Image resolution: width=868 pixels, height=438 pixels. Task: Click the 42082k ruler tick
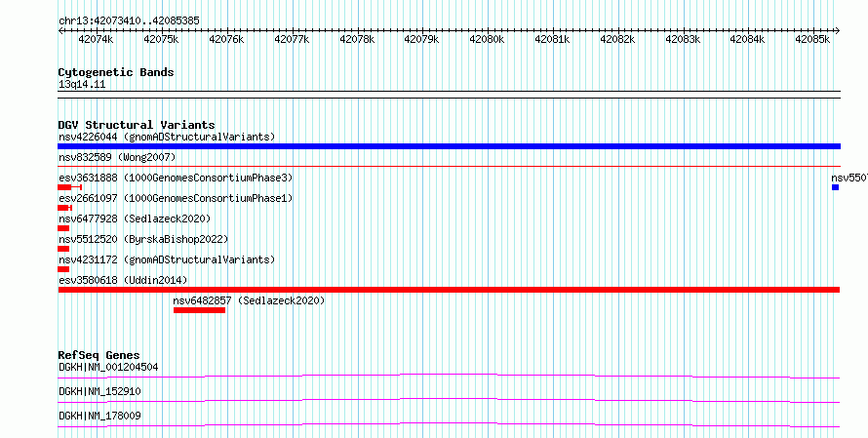click(x=618, y=39)
